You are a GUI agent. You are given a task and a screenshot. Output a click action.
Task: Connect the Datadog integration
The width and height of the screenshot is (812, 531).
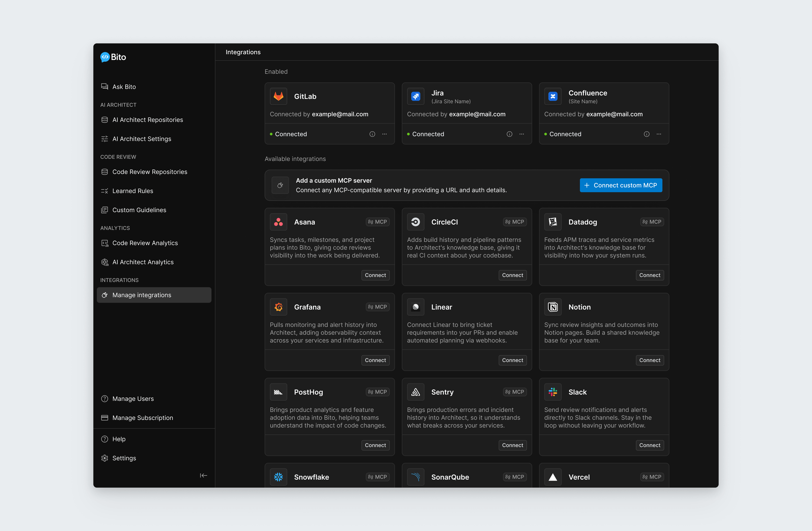pyautogui.click(x=650, y=275)
